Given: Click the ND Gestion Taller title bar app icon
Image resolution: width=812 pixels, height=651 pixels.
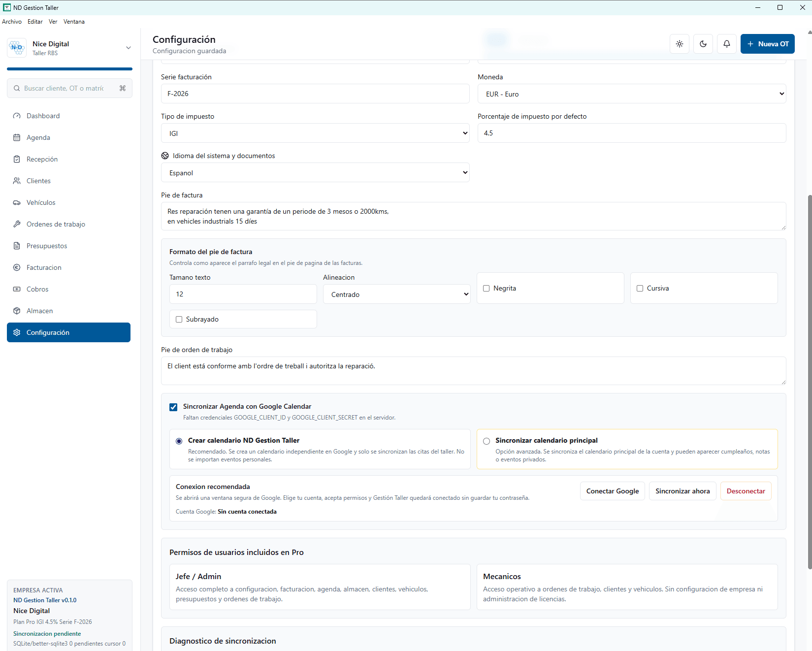Looking at the screenshot, I should coord(7,7).
